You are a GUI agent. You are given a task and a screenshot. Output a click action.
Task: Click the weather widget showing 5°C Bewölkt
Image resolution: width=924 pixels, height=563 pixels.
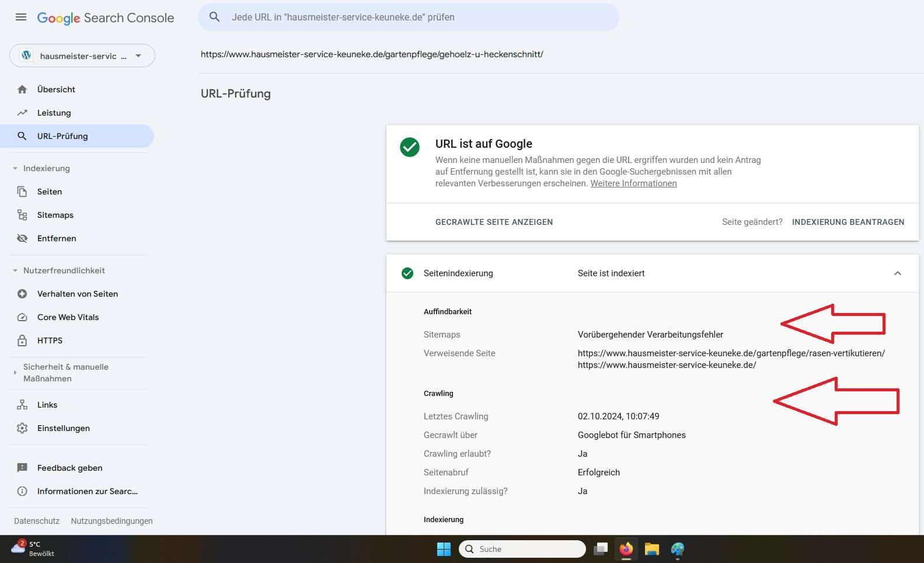pos(34,548)
